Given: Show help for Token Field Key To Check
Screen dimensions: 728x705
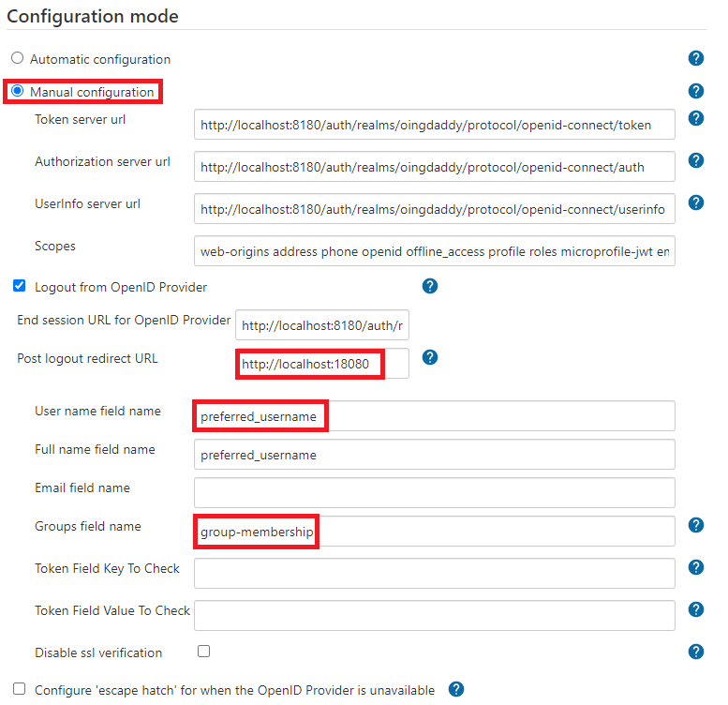Looking at the screenshot, I should (x=695, y=567).
